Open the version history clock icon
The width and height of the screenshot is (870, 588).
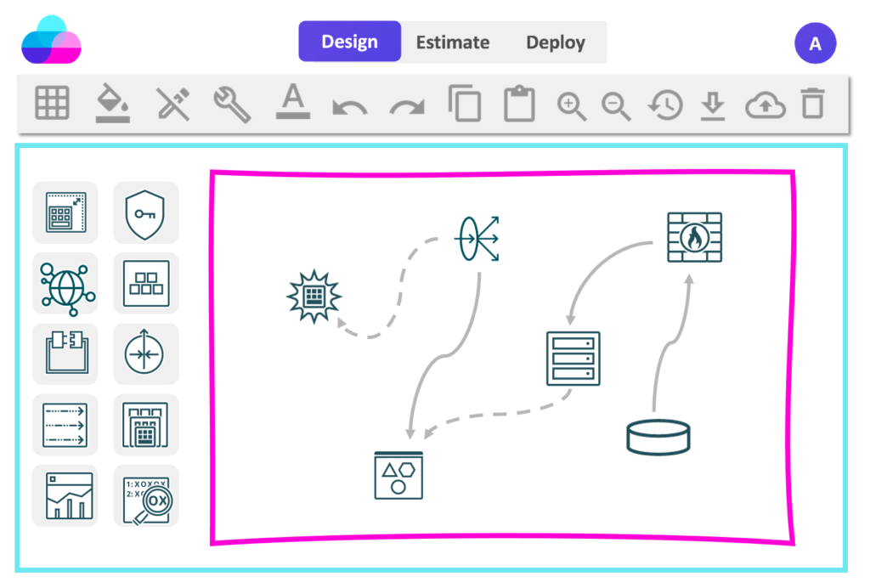tap(665, 105)
